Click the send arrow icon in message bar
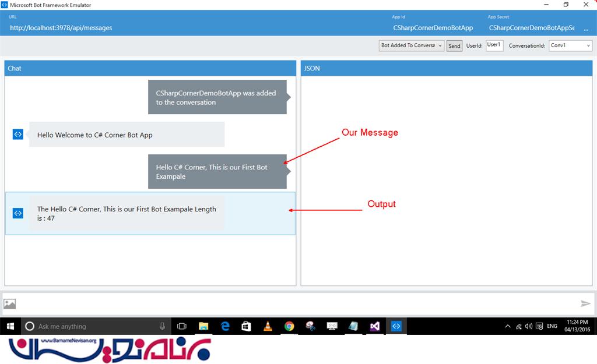This screenshot has width=597, height=364. [585, 303]
